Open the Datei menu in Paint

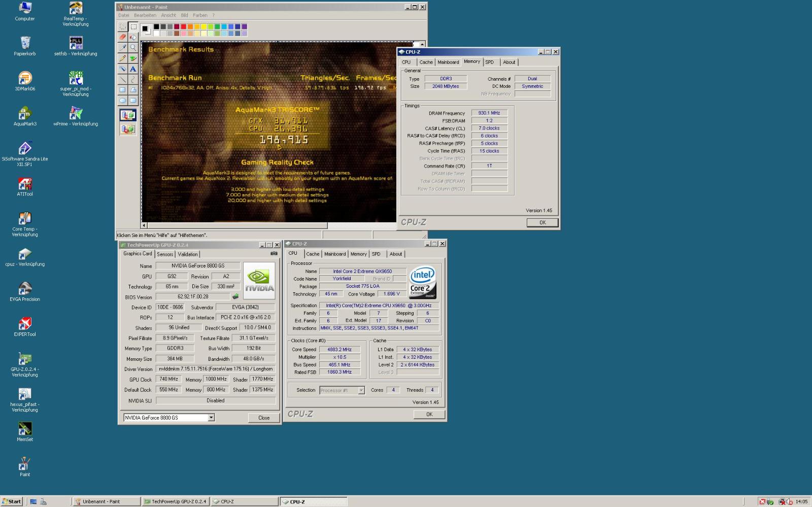click(x=123, y=15)
